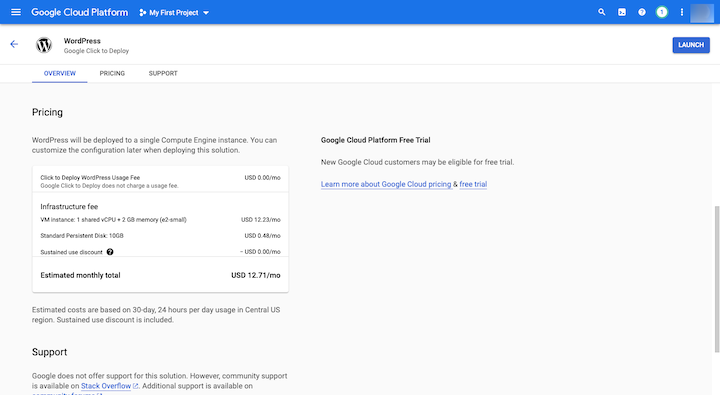This screenshot has width=720, height=395.
Task: Open the hamburger navigation menu
Action: (16, 12)
